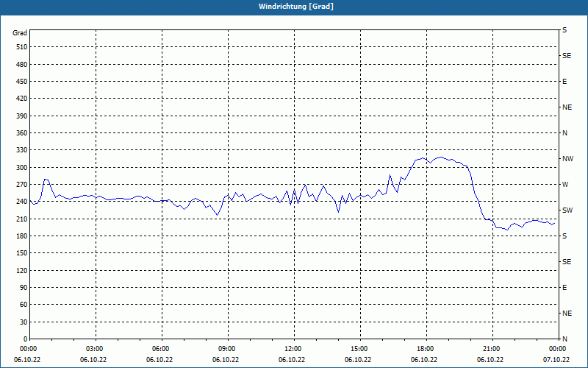The width and height of the screenshot is (588, 368).
Task: Select the 06:00 time axis label
Action: tap(162, 349)
